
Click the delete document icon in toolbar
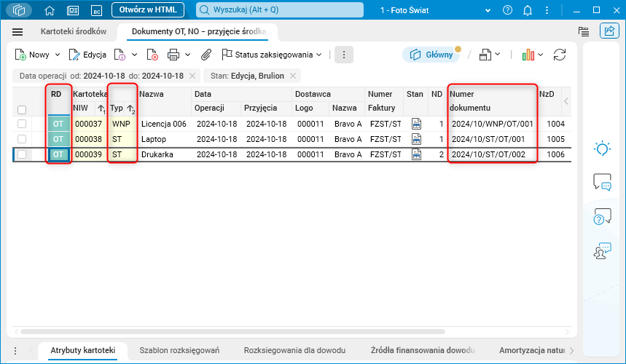[x=152, y=55]
